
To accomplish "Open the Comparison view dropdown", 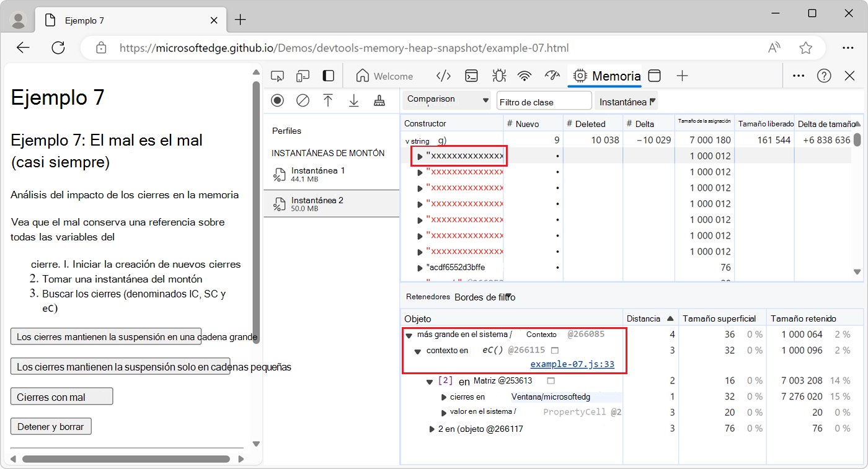I will (x=448, y=100).
